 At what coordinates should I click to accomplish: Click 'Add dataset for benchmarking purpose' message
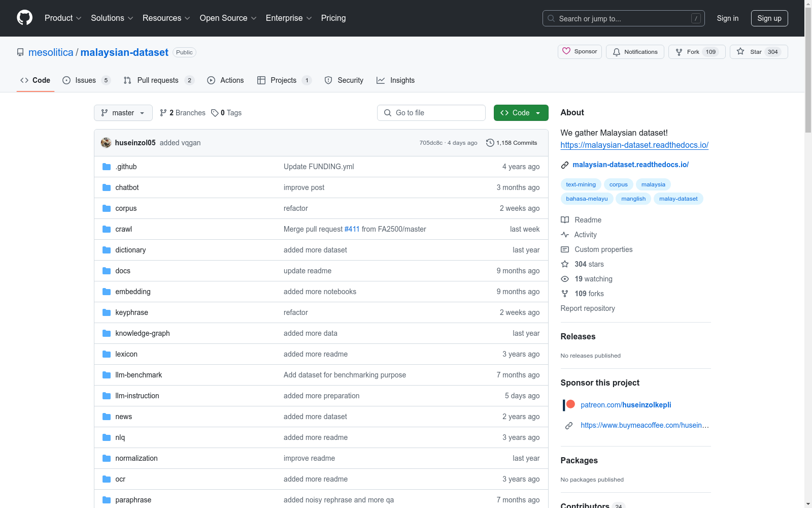pyautogui.click(x=345, y=375)
